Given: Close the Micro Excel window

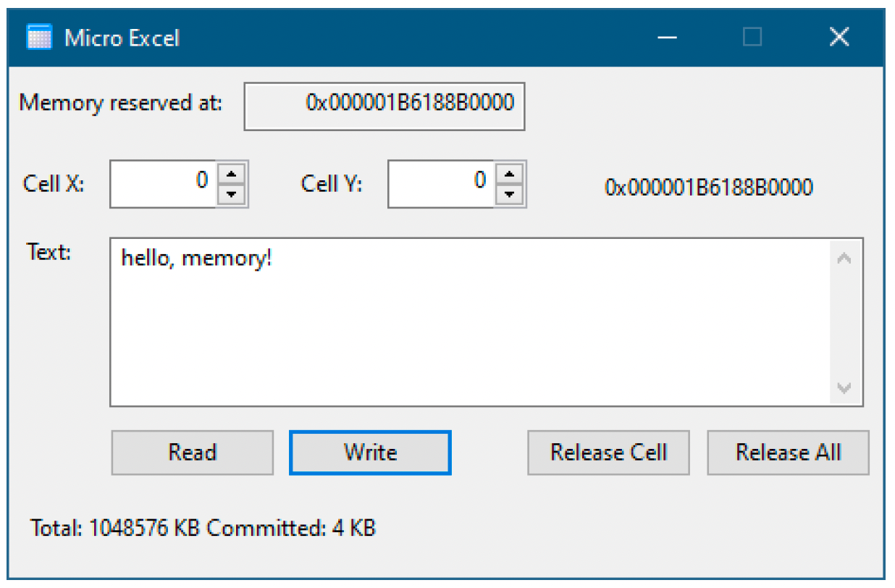Looking at the screenshot, I should (x=839, y=37).
